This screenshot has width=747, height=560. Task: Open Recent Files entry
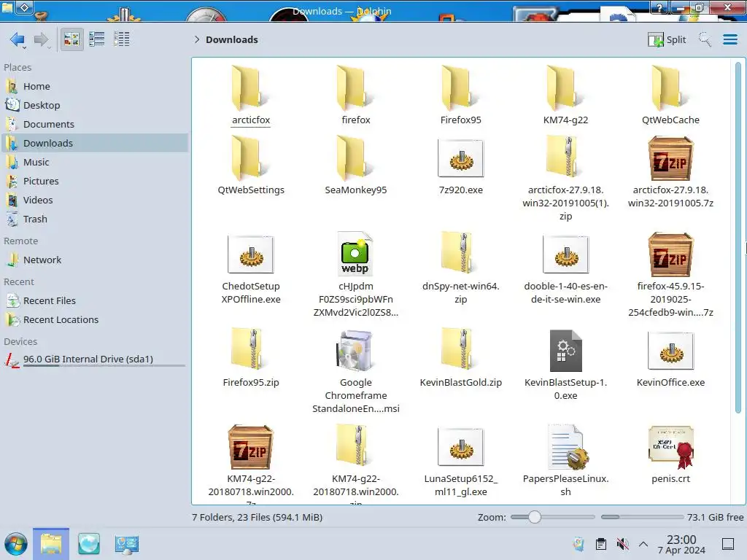tap(94, 301)
